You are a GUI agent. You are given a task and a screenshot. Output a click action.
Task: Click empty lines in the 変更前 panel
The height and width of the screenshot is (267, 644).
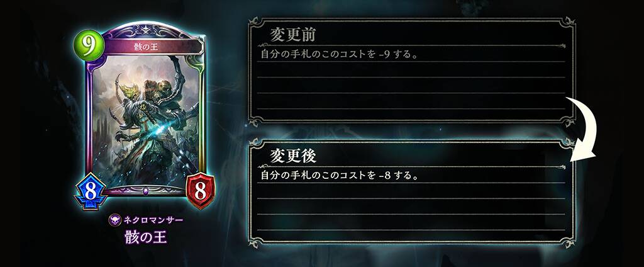411,93
